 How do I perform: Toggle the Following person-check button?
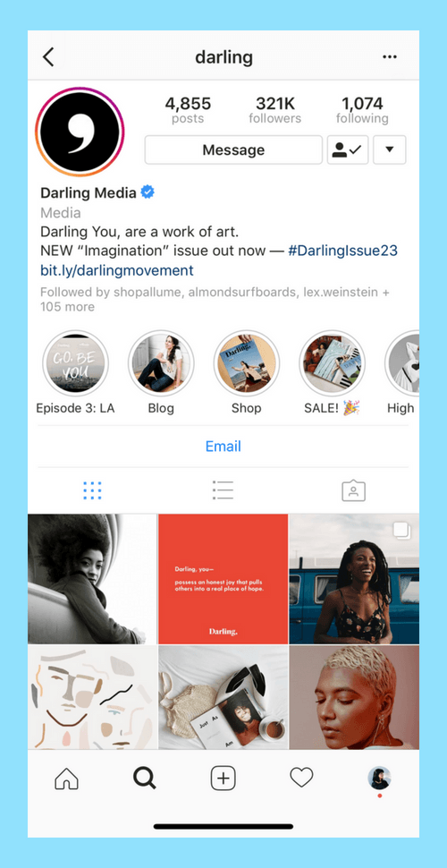[x=348, y=150]
